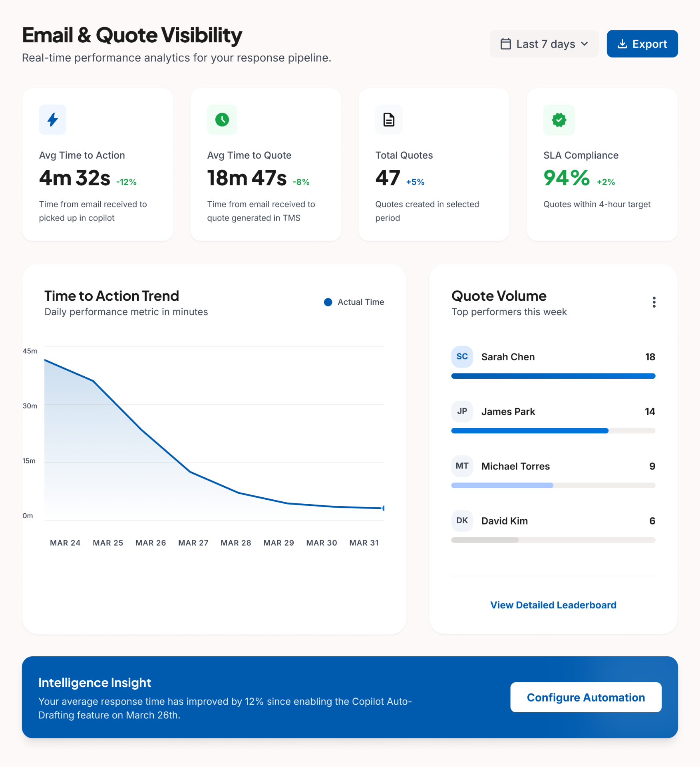Select David Kim's DK avatar
This screenshot has width=700, height=767.
462,521
